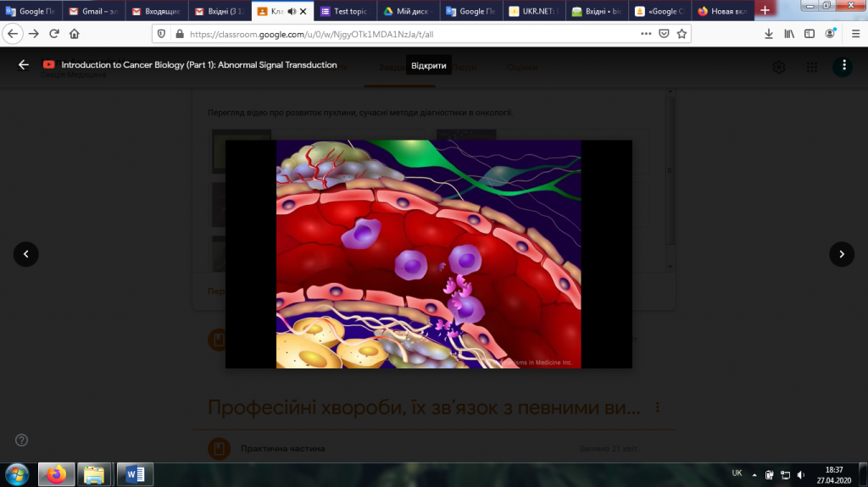
Task: Click the YouTube icon beside the video title
Action: 48,64
